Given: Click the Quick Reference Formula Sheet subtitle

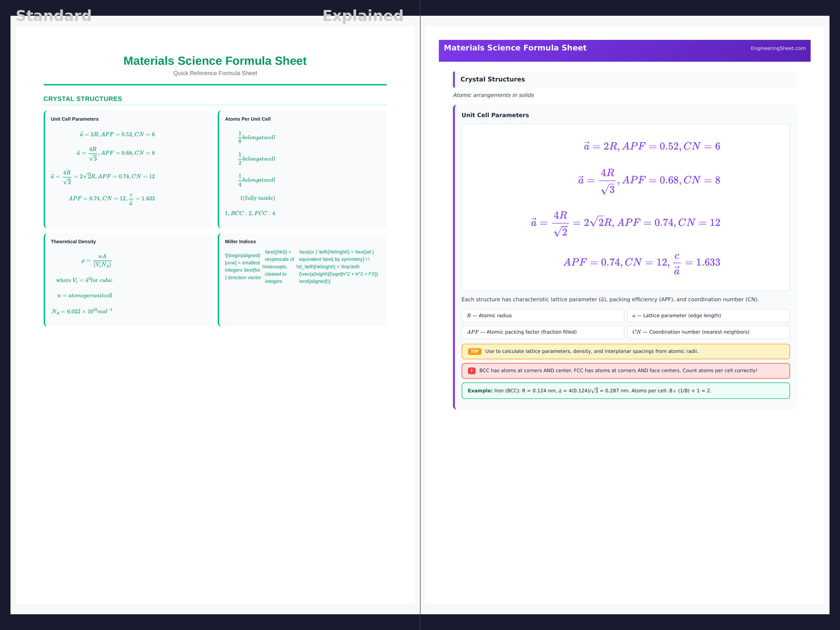Looking at the screenshot, I should [215, 73].
